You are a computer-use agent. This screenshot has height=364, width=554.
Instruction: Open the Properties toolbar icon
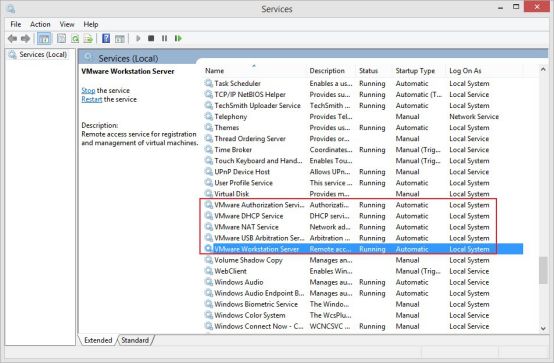pyautogui.click(x=61, y=39)
